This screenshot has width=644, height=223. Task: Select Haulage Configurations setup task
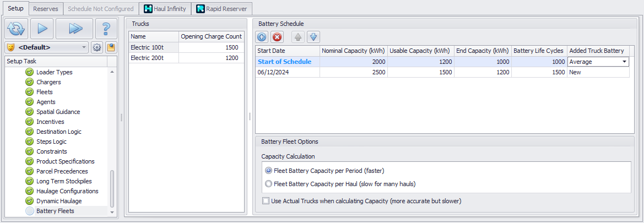(x=67, y=191)
